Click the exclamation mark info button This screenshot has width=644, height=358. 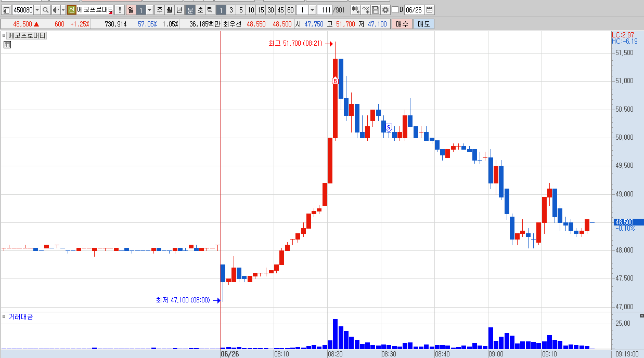[119, 10]
